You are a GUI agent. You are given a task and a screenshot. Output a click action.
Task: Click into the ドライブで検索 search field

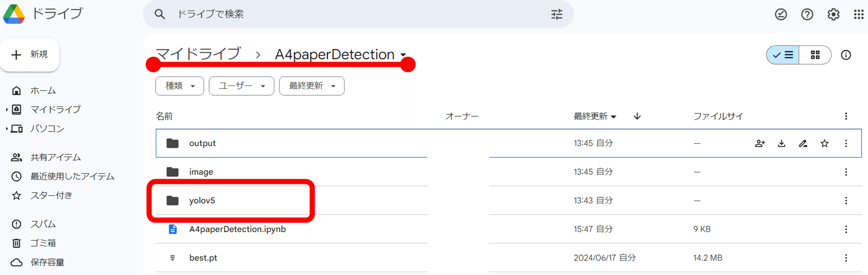pos(358,14)
